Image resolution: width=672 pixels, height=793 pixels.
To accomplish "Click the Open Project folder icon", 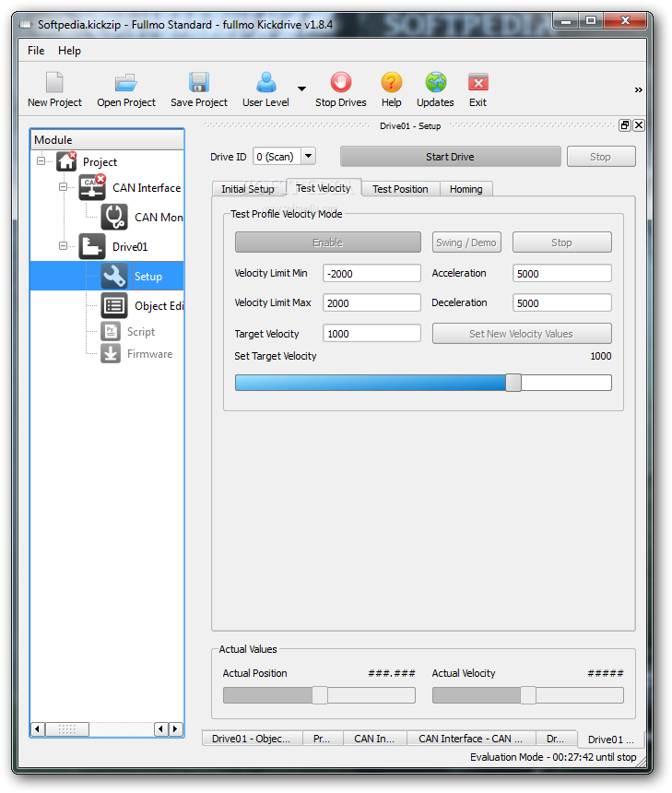I will coord(126,82).
